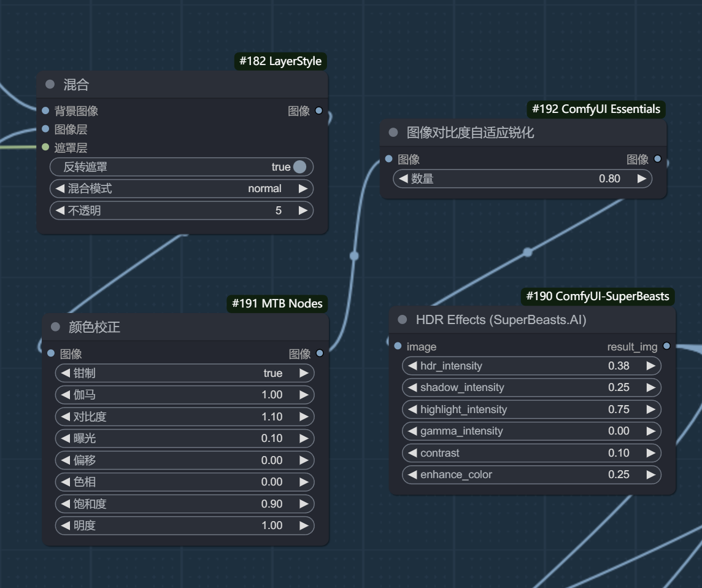Click the #182 LayerStyle badge

click(280, 61)
